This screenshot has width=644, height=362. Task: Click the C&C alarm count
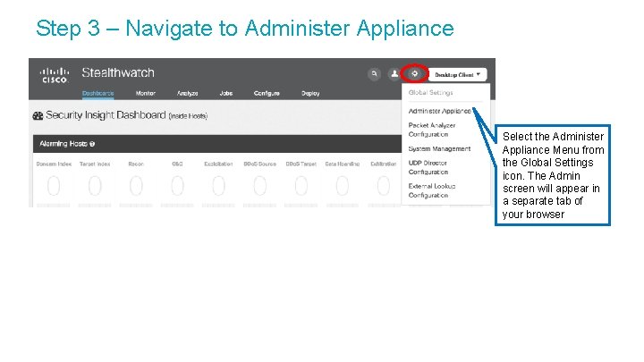[x=177, y=186]
